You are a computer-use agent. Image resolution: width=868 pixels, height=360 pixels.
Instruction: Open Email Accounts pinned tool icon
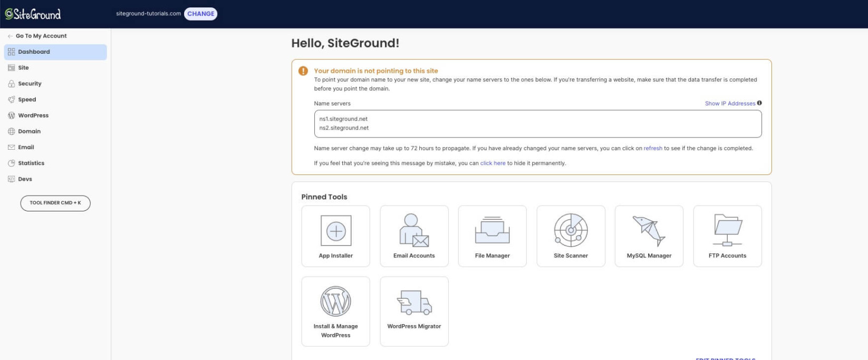point(414,230)
